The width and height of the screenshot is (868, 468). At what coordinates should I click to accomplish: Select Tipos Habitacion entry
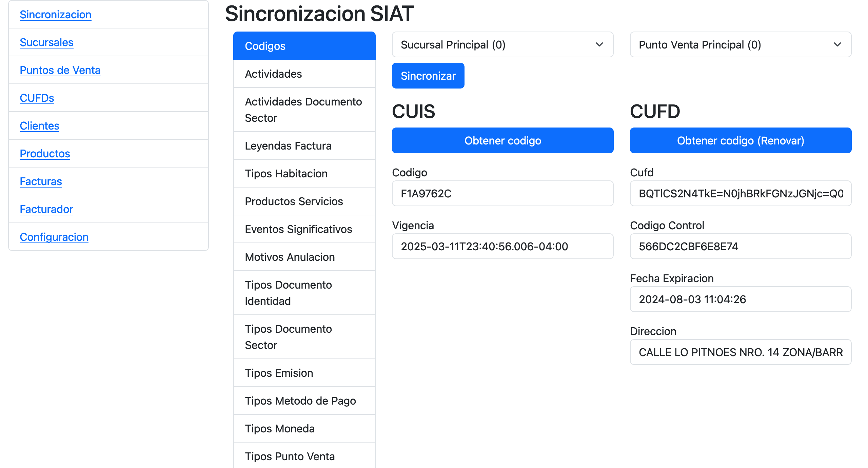(x=304, y=174)
